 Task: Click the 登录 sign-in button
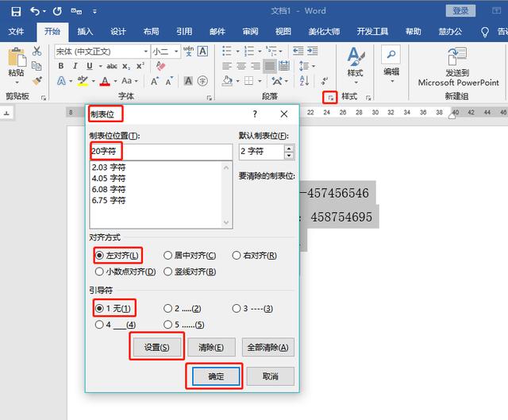(x=460, y=11)
